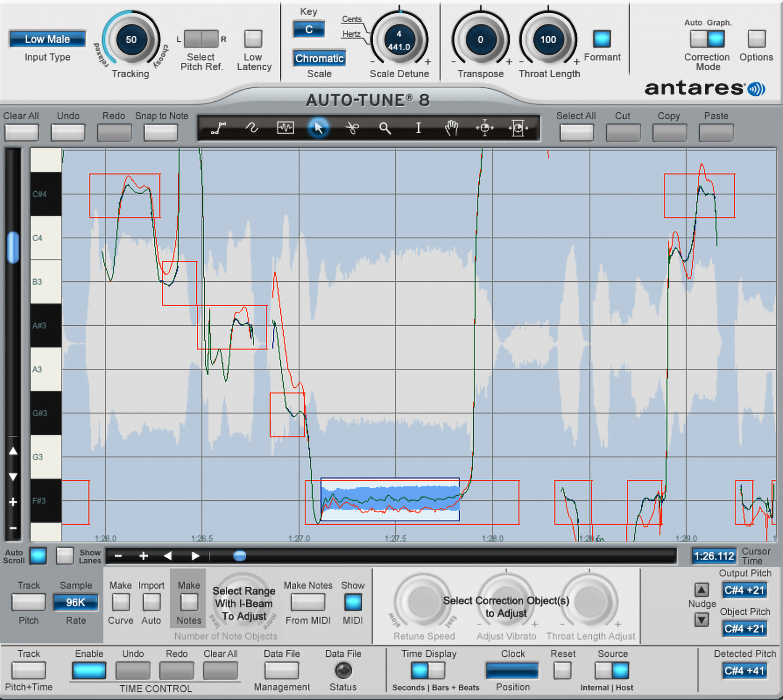Click the Clear All button at top

[x=21, y=132]
